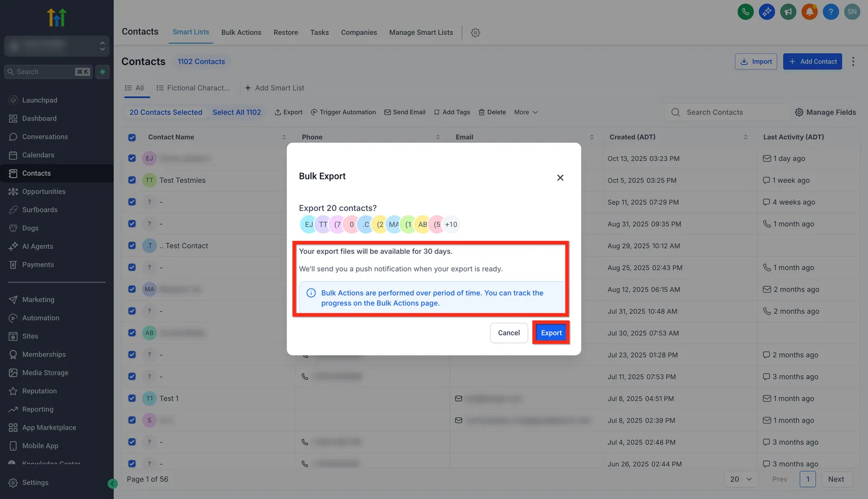
Task: Uncheck the Test Contact row checkbox
Action: click(132, 246)
